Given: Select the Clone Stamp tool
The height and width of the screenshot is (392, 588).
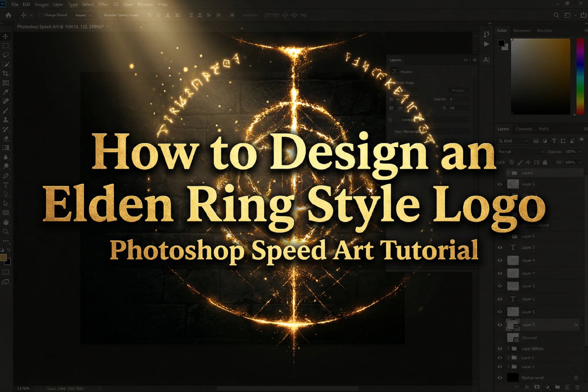Looking at the screenshot, I should [6, 120].
